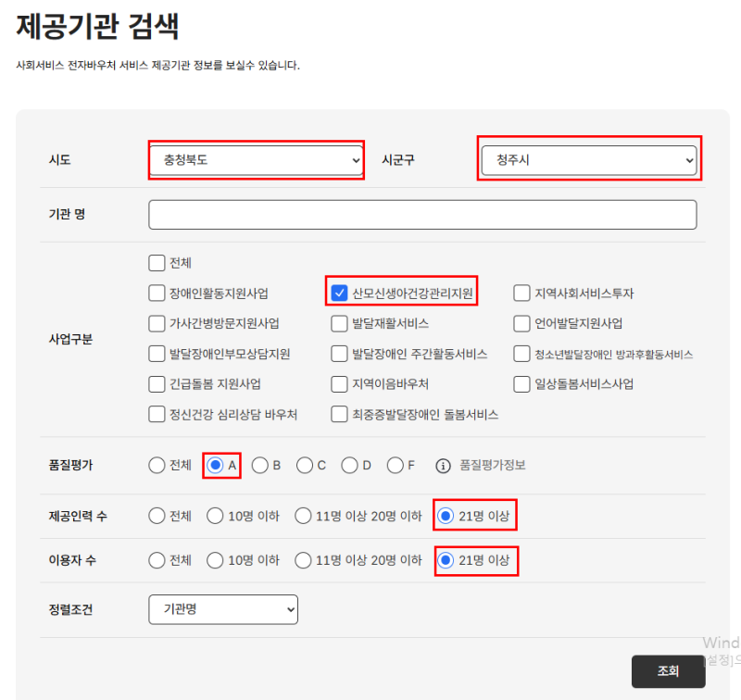
Task: Check the 청소년발달장애인 방과후활동서비스 checkbox
Action: point(521,354)
